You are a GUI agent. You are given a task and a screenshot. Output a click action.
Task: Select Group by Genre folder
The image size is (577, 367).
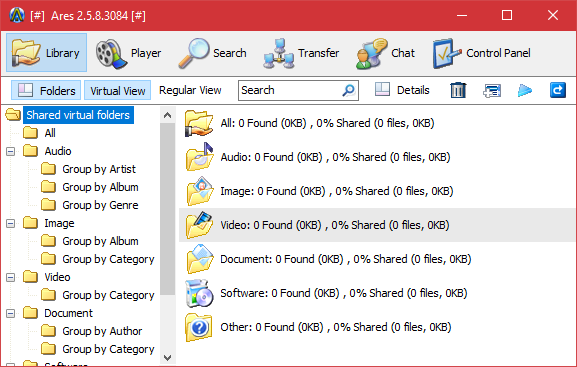pyautogui.click(x=100, y=205)
